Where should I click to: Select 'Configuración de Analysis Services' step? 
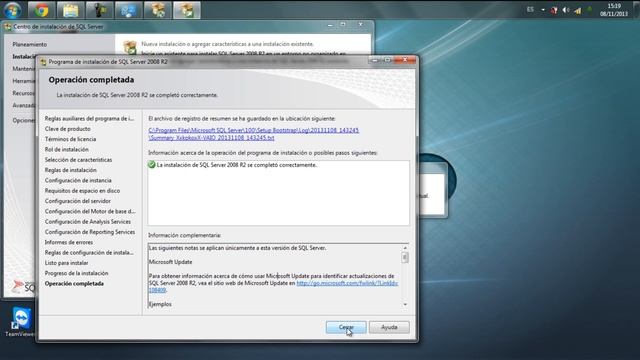pyautogui.click(x=88, y=222)
